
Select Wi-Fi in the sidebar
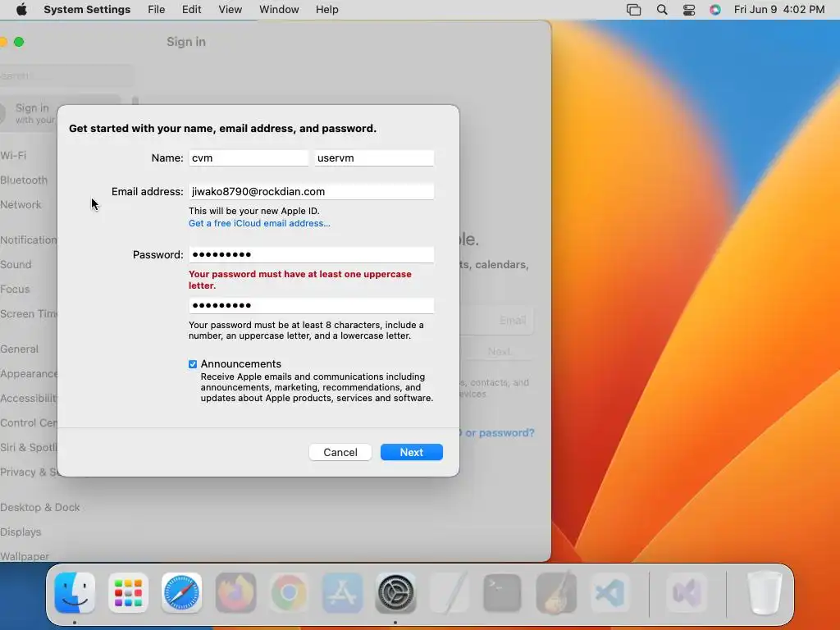[13, 155]
